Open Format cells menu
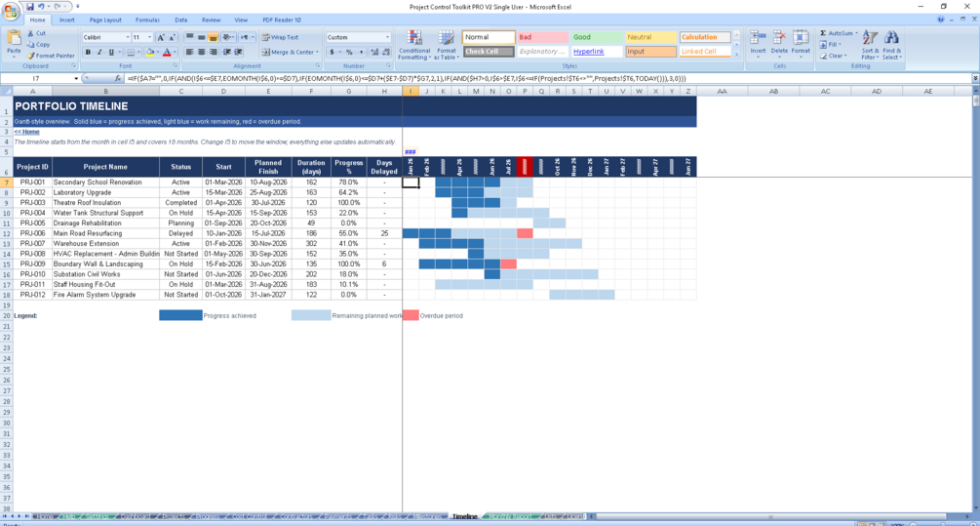This screenshot has width=980, height=526. [801, 43]
